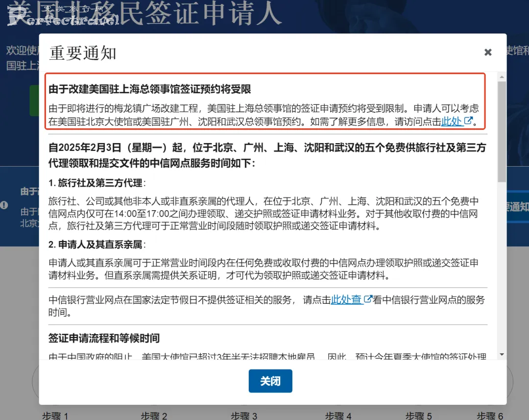
Task: Click the heading 1. 旅行社及第三方代理
Action: (97, 183)
